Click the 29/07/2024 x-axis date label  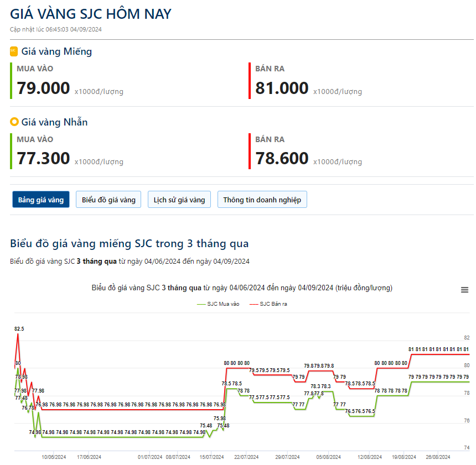pyautogui.click(x=287, y=457)
